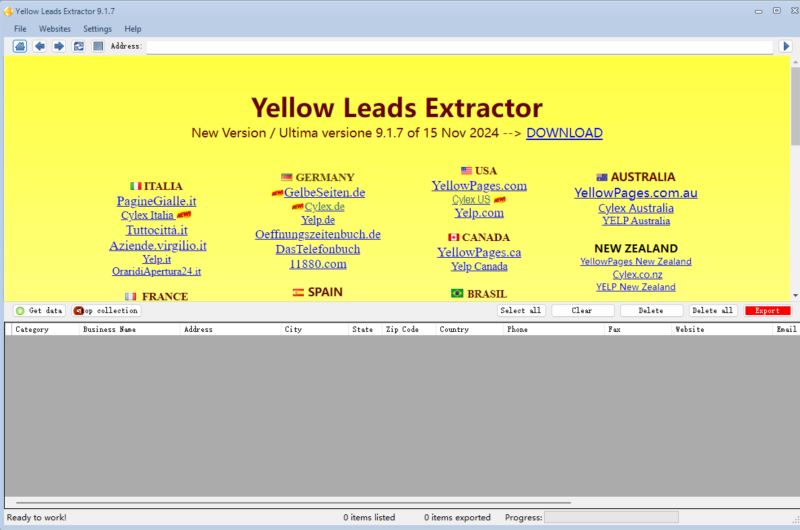Click the Address column header in the table
This screenshot has height=530, width=800.
231,330
